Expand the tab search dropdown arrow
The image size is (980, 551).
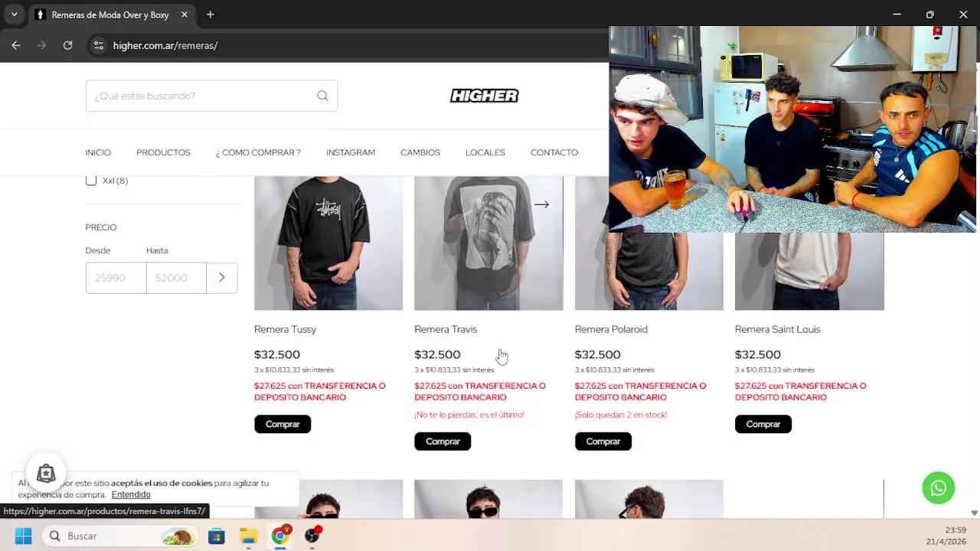[14, 15]
